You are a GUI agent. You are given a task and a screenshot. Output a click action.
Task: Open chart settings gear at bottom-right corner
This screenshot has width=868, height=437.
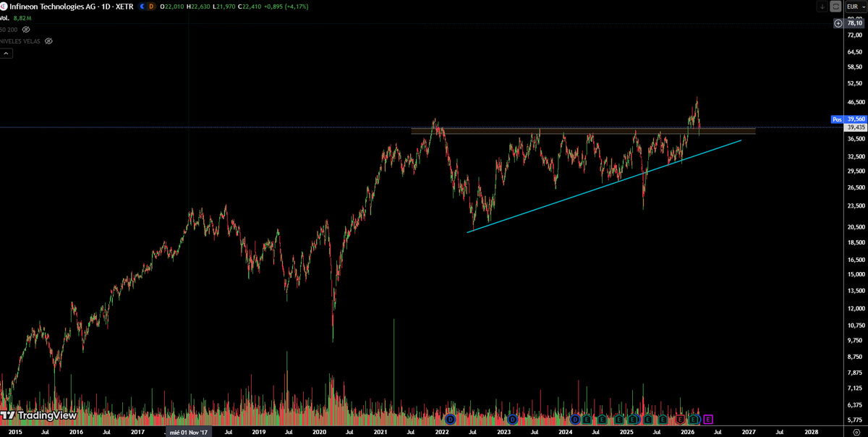tap(856, 432)
